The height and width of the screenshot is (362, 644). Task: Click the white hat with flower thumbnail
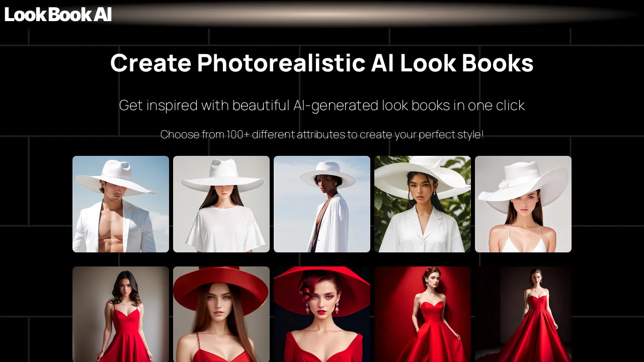(523, 204)
